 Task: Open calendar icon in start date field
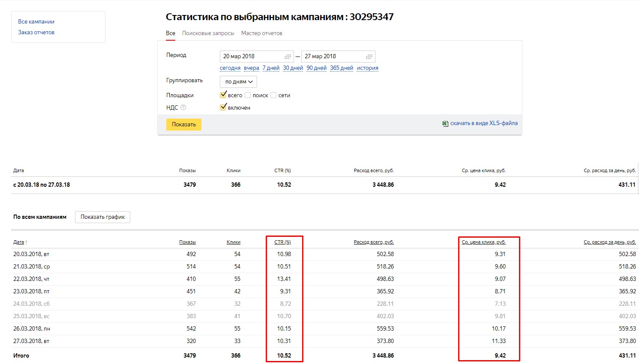click(288, 57)
